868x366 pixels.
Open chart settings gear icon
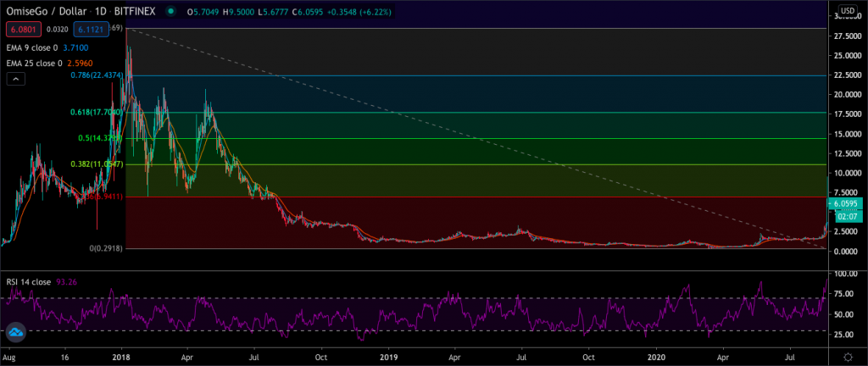(x=847, y=359)
